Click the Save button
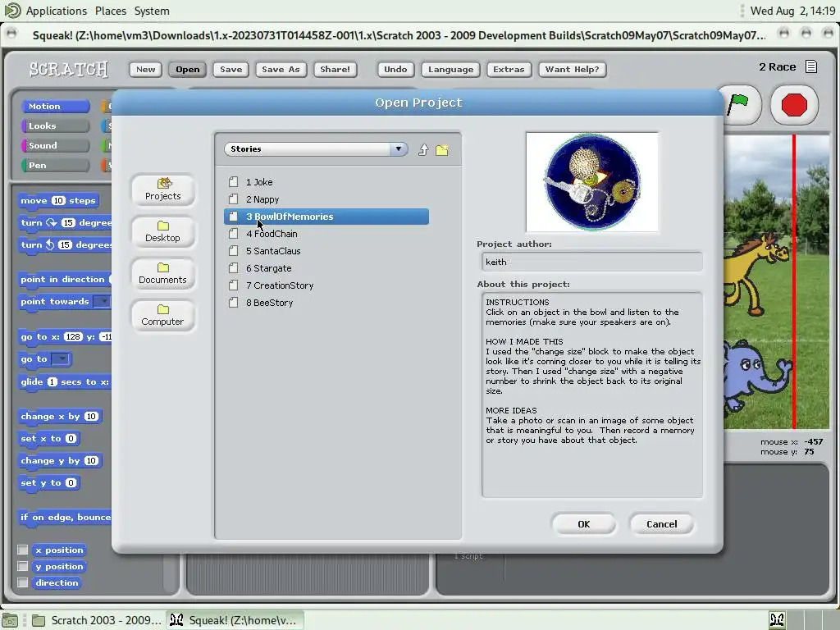The image size is (840, 630). pos(231,69)
